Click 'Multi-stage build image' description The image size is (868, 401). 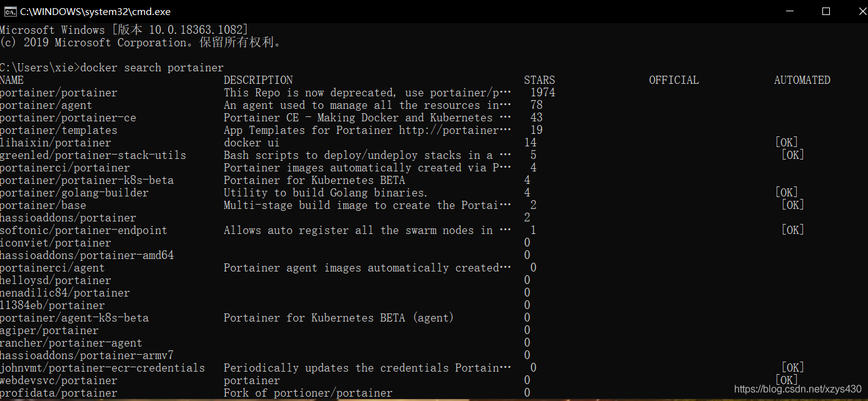coord(368,205)
